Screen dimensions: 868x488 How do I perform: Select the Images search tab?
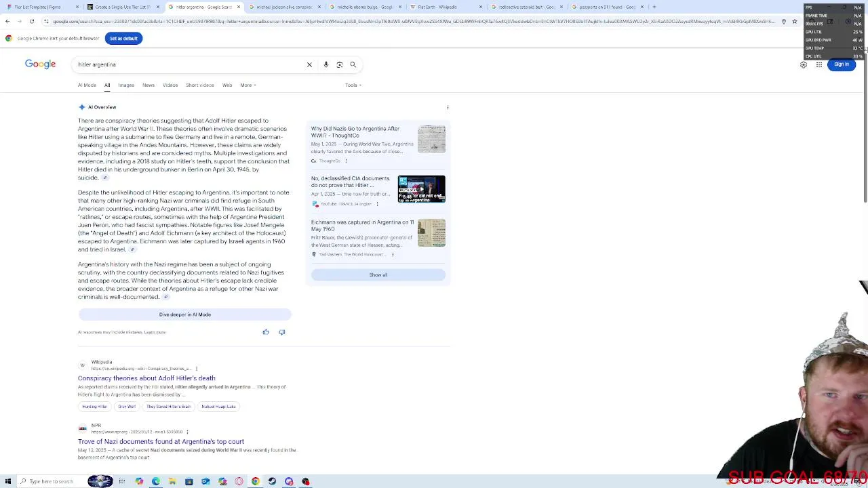(x=126, y=85)
